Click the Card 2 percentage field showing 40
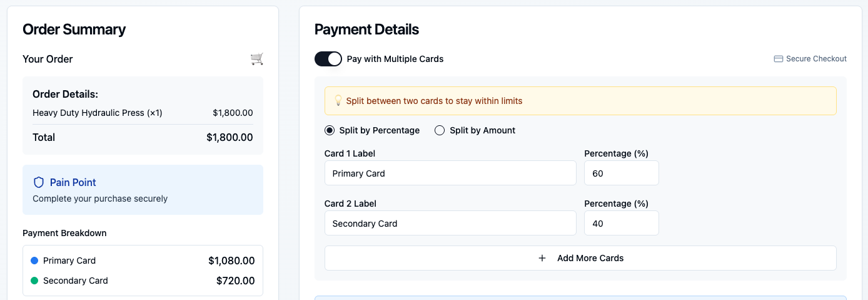Viewport: 868px width, 300px height. [x=622, y=223]
